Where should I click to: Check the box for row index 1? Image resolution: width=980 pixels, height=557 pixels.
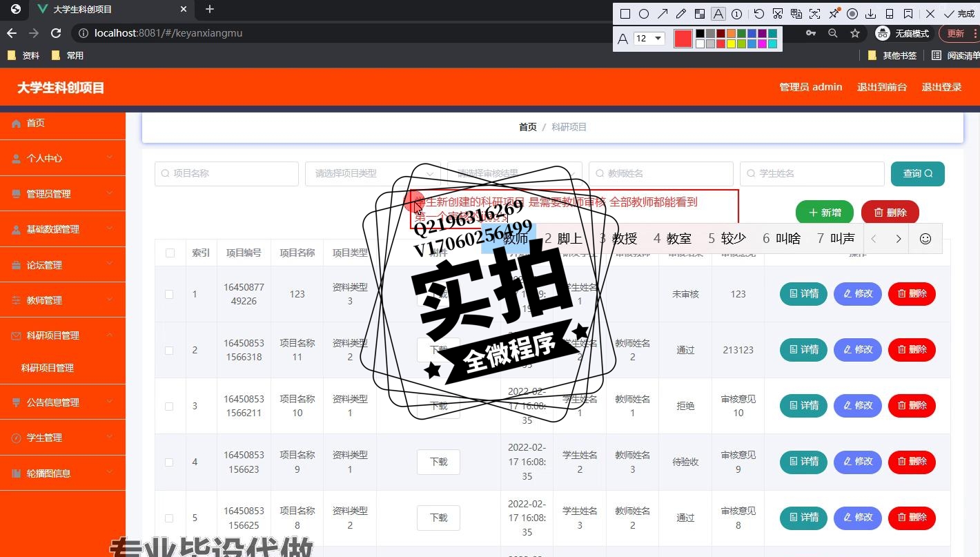(x=169, y=294)
